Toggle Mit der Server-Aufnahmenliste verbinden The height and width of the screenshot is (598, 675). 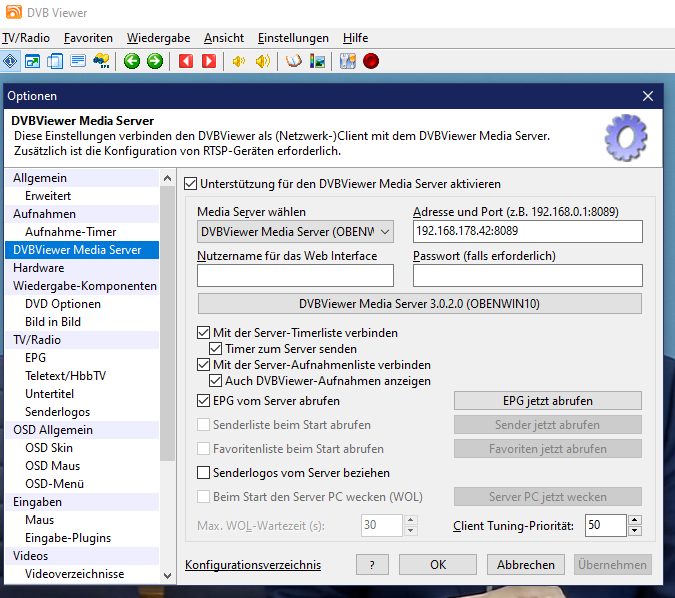[x=204, y=365]
